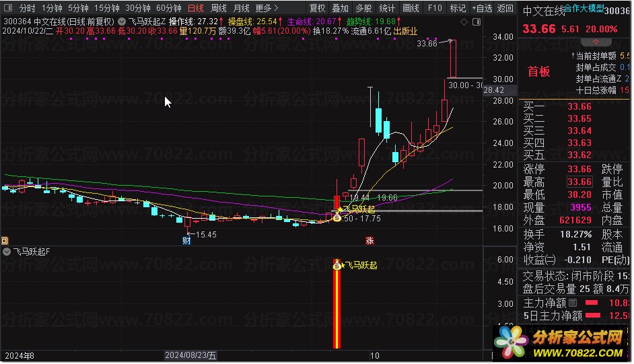The image size is (634, 364).
Task: Click the 合作大模型 concept tag
Action: pyautogui.click(x=584, y=9)
